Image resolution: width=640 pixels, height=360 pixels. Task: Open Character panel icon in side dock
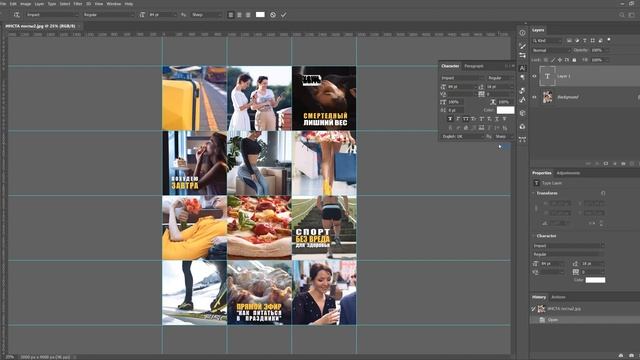coord(522,68)
